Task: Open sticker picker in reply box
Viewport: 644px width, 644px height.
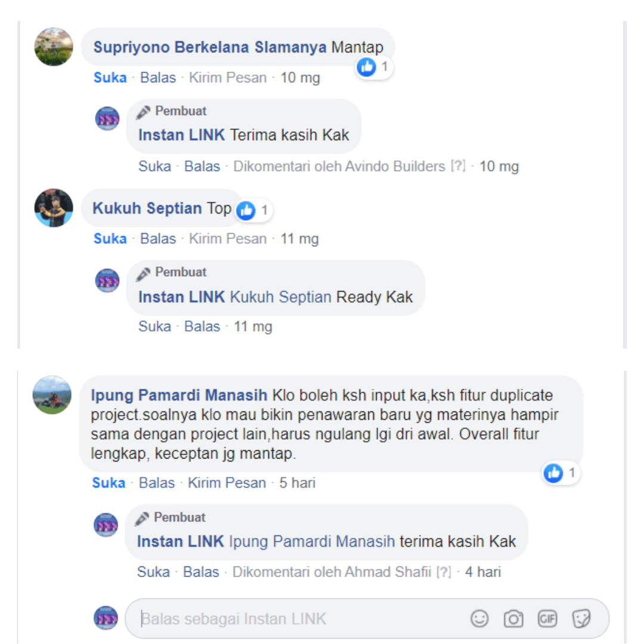Action: (581, 618)
